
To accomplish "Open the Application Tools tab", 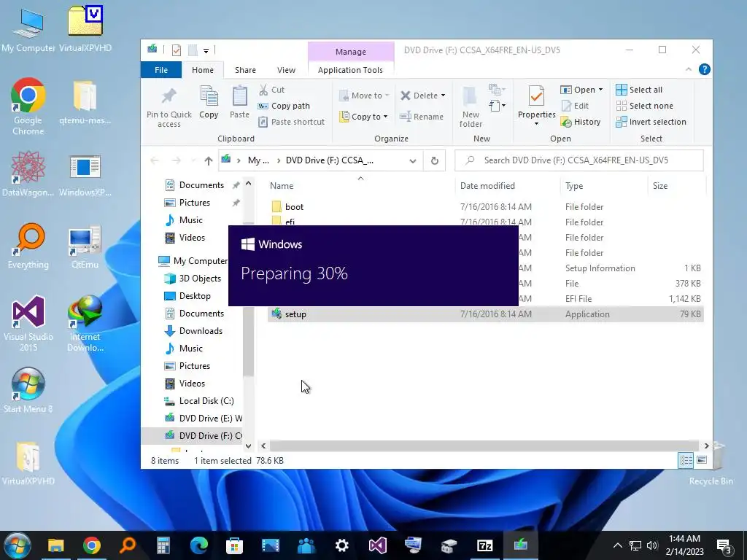I will (350, 70).
